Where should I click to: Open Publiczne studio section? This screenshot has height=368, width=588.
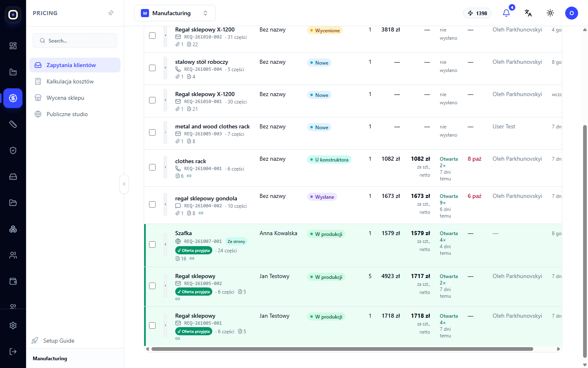[x=75, y=114]
